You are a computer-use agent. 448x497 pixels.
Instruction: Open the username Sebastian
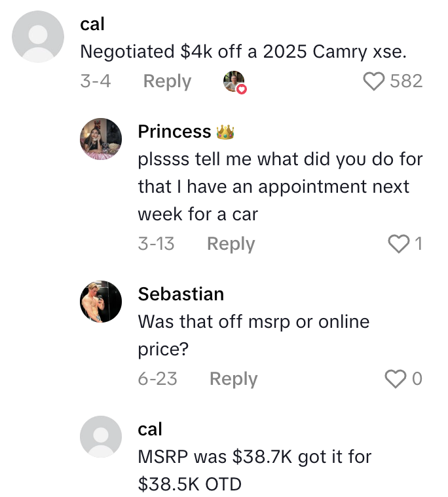(181, 294)
